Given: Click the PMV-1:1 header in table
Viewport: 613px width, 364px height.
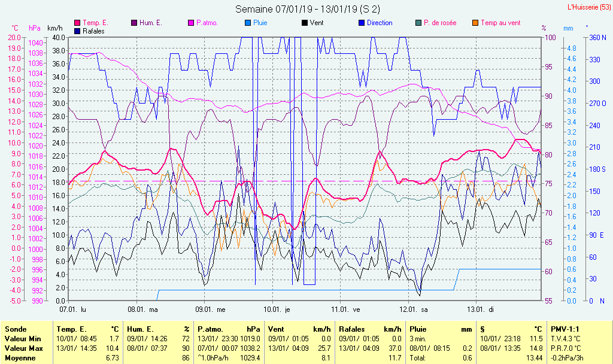Looking at the screenshot, I should pos(565,329).
